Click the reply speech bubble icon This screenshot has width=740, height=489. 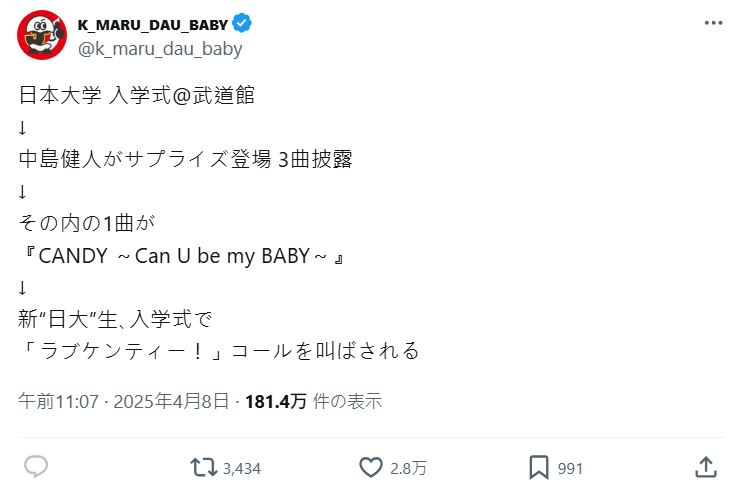(x=36, y=467)
